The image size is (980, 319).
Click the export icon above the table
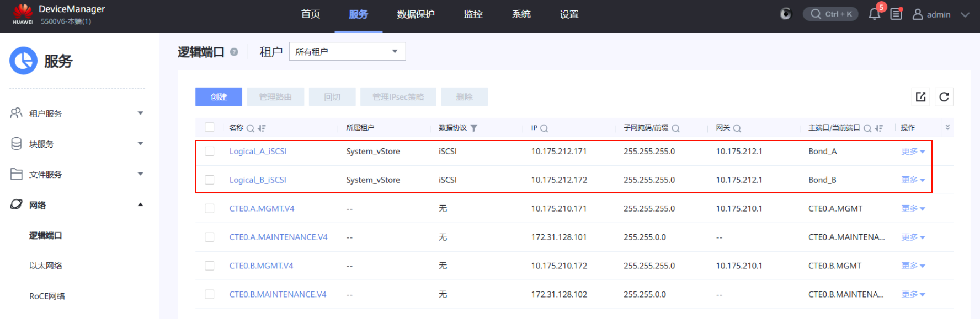pos(920,97)
